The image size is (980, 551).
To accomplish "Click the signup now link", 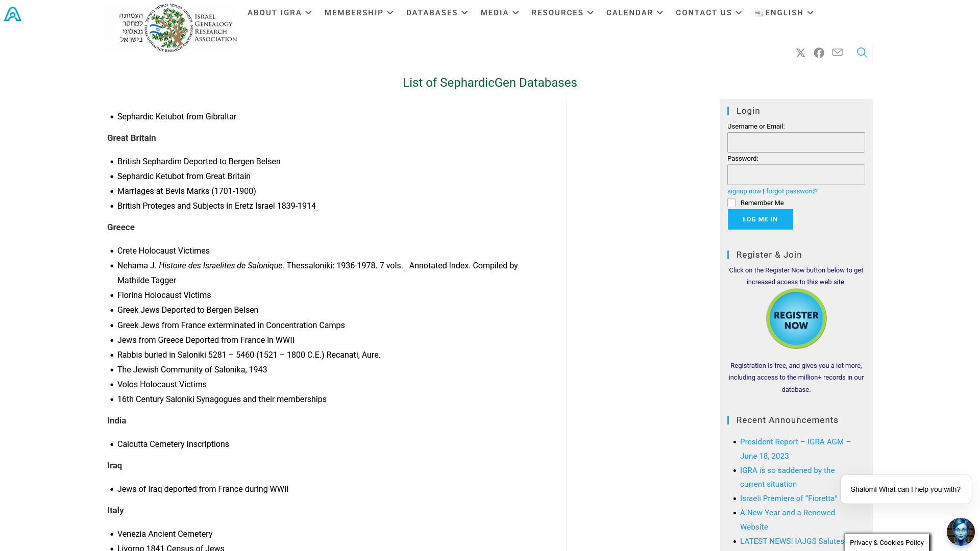I will 744,191.
